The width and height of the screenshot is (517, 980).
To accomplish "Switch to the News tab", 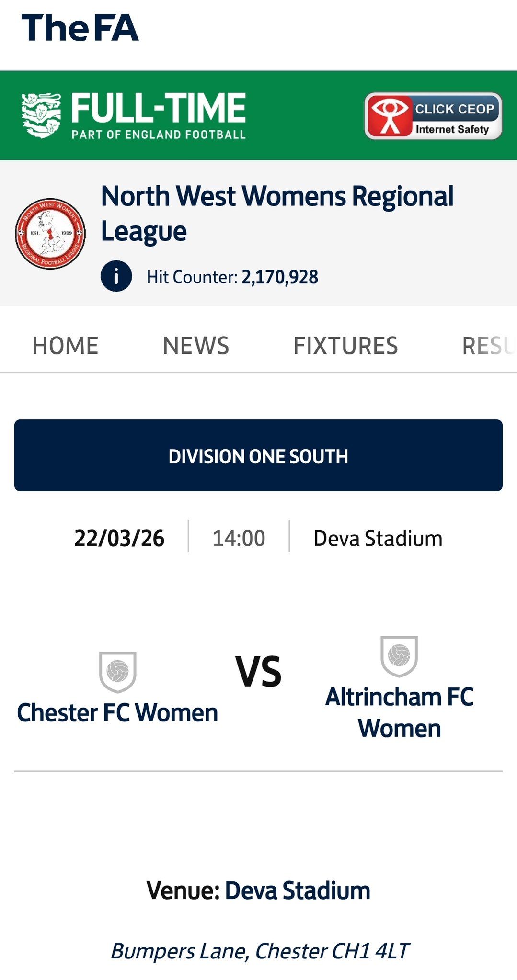I will click(196, 346).
